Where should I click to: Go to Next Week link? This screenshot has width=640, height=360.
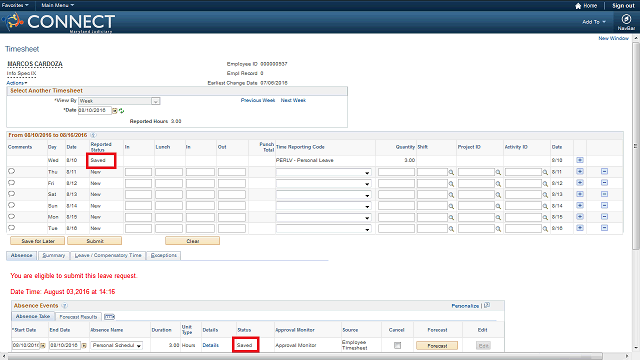[293, 100]
